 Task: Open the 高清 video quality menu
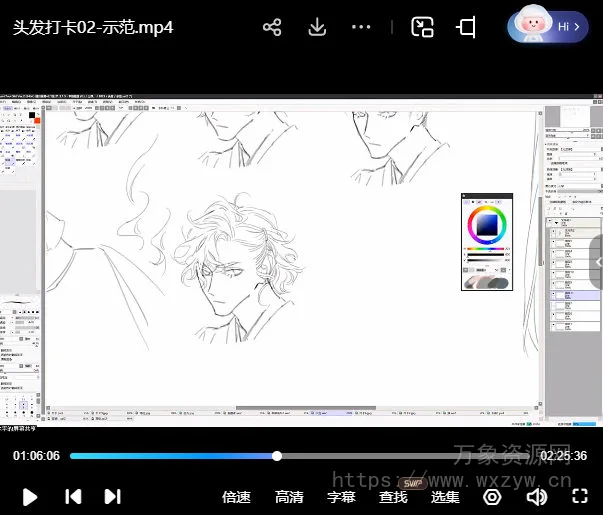click(289, 497)
